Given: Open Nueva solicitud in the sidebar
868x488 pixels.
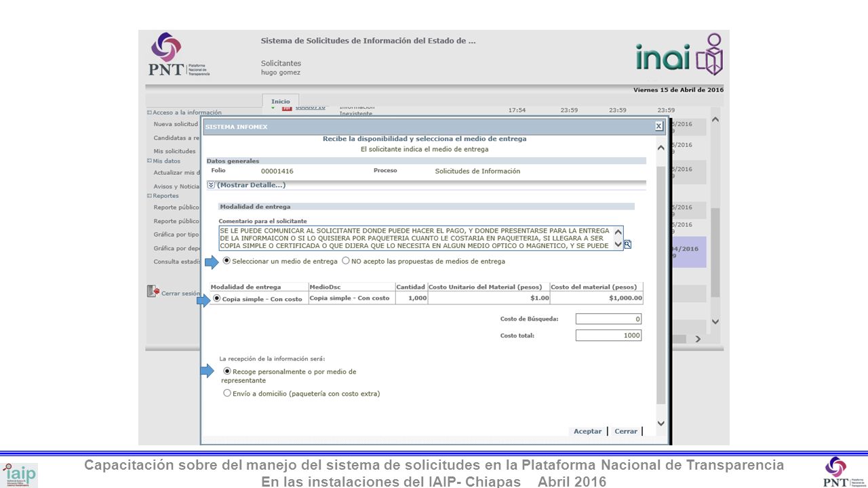Looking at the screenshot, I should (176, 124).
